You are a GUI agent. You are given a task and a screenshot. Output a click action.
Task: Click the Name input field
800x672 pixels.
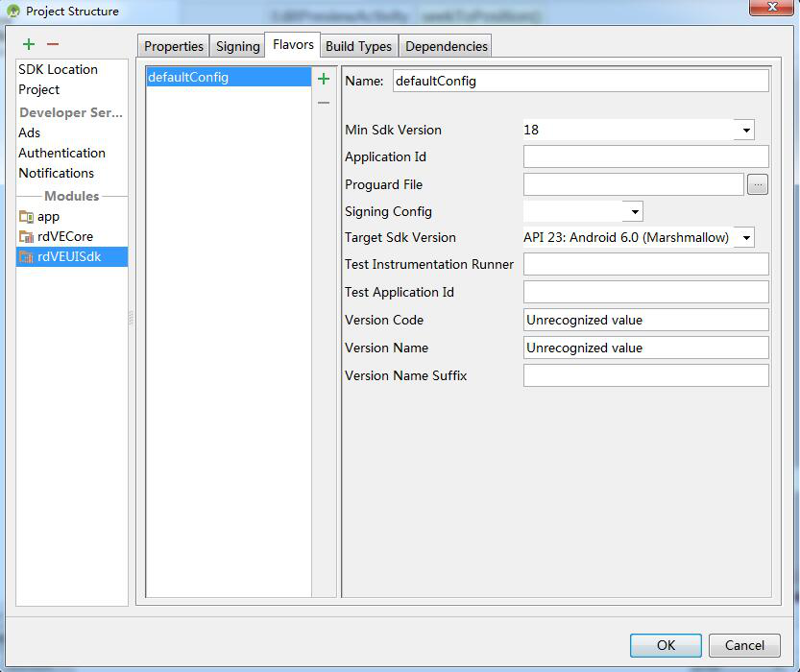click(581, 81)
